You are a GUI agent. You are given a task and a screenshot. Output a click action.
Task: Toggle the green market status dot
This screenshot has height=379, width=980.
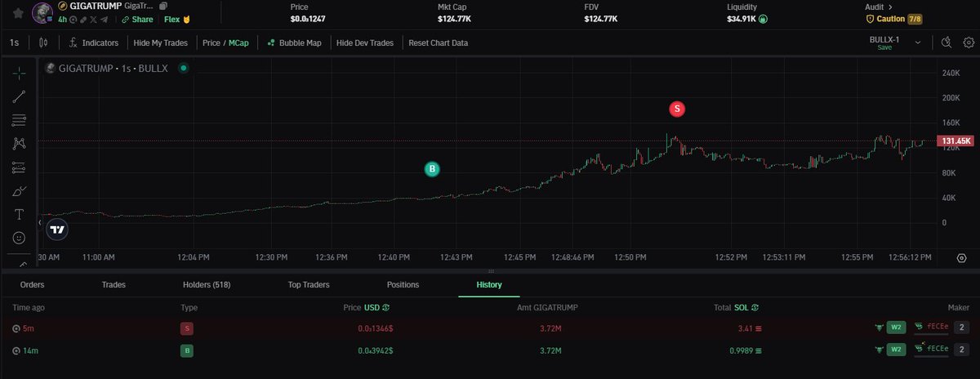[x=184, y=68]
